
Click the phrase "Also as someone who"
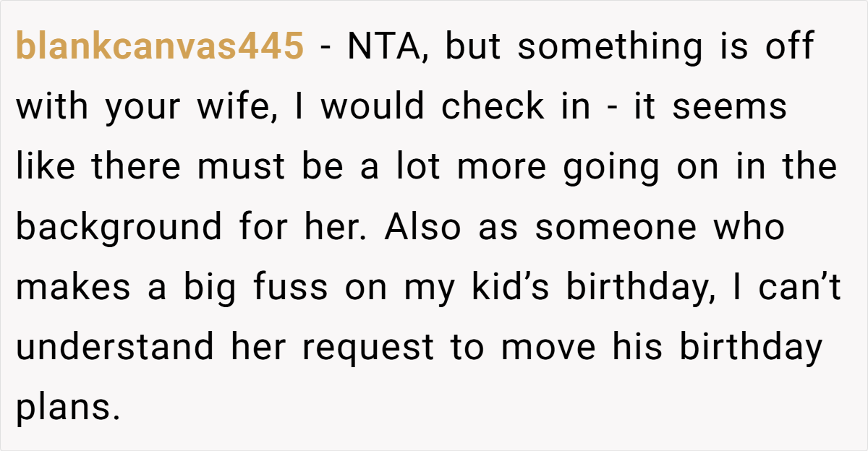tap(584, 228)
